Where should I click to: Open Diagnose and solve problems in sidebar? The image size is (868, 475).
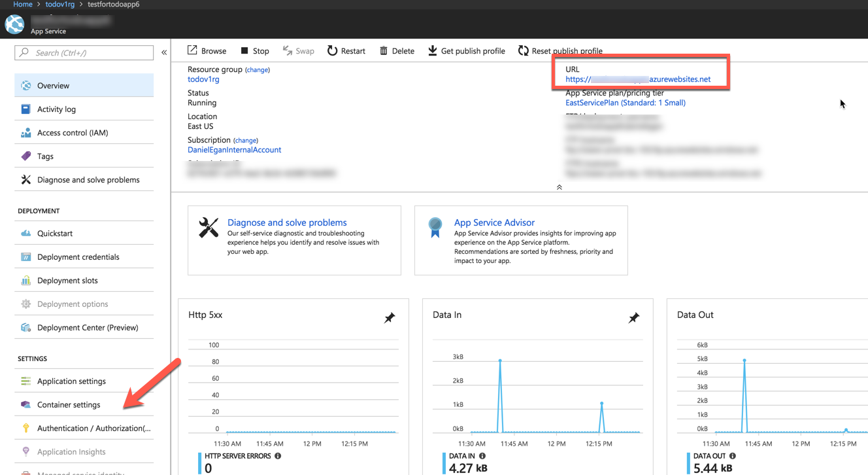pos(84,180)
